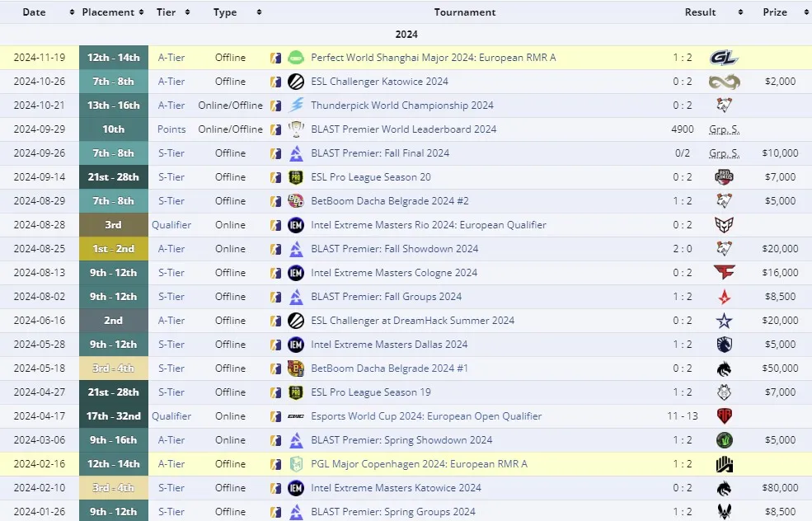Sort table by Result column arrows
The height and width of the screenshot is (521, 812).
pyautogui.click(x=740, y=12)
